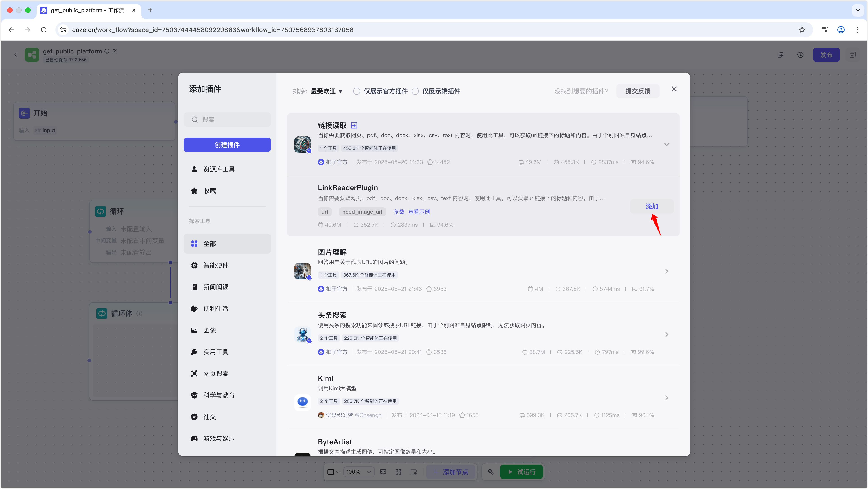The width and height of the screenshot is (868, 489).
Task: Enable 仅展示官方插件 radio option
Action: click(x=356, y=91)
